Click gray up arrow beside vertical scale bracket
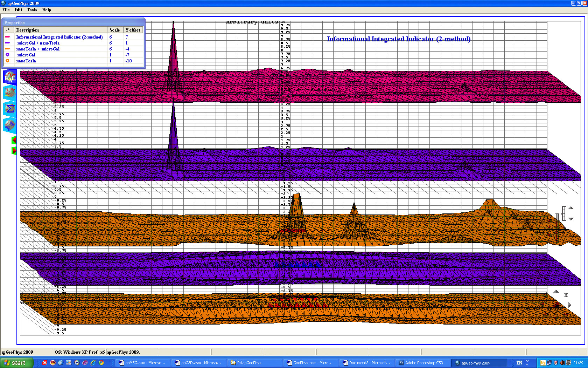Image resolution: width=588 pixels, height=368 pixels. [571, 208]
